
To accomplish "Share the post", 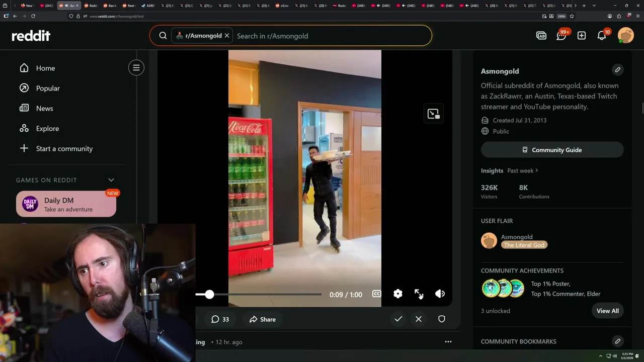I will point(263,319).
